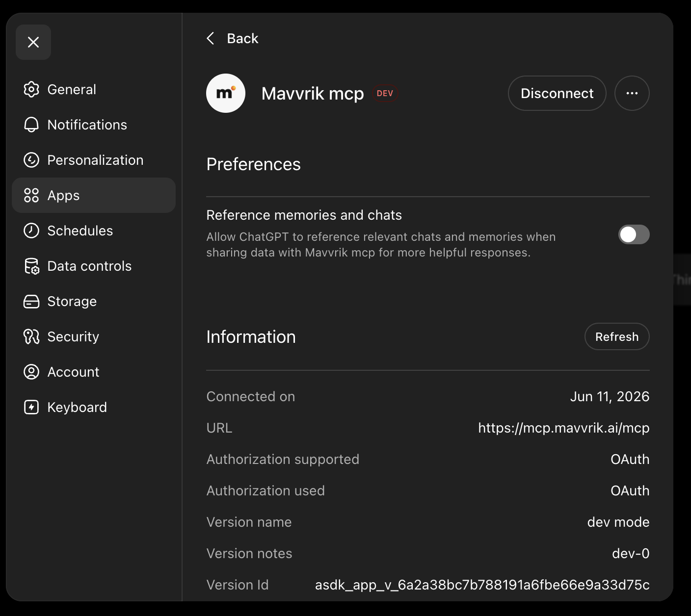Screen dimensions: 691x616
Task: Click the Schedules clock icon
Action: pyautogui.click(x=31, y=231)
